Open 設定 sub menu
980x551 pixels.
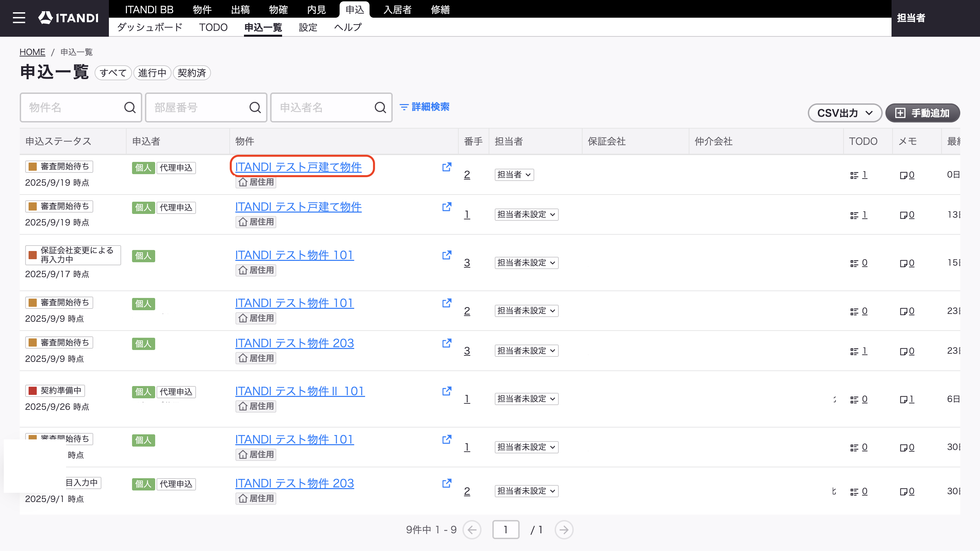tap(308, 27)
